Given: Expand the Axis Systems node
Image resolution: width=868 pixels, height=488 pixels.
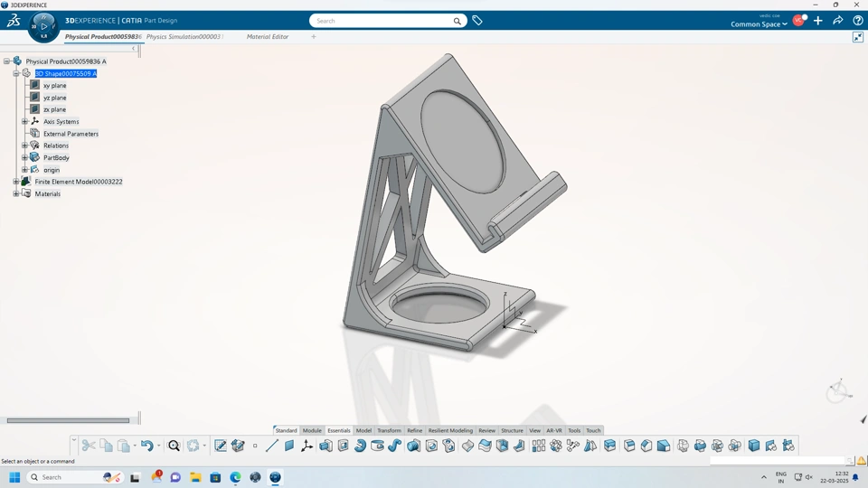Looking at the screenshot, I should [x=24, y=121].
